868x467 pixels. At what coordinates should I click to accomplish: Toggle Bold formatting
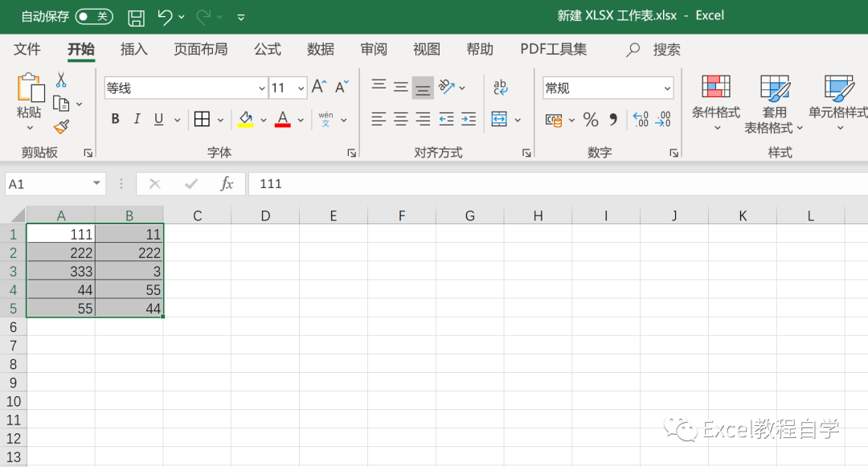point(115,119)
